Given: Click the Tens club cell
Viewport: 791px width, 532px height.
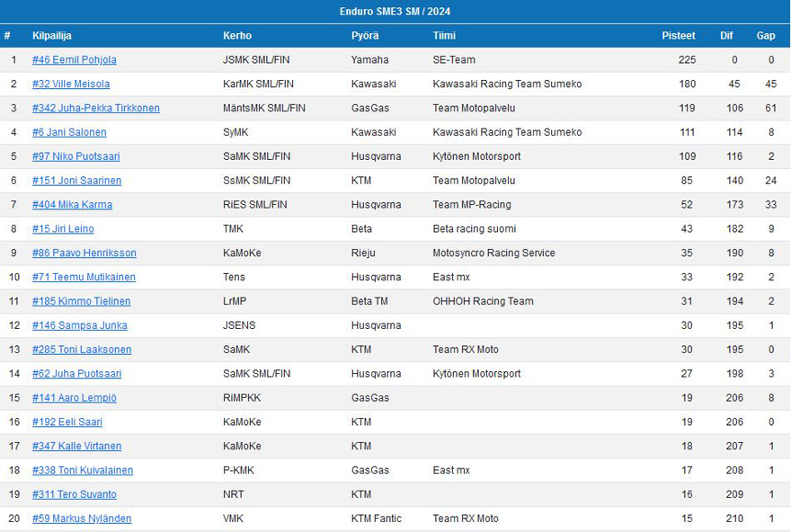Looking at the screenshot, I should point(234,277).
